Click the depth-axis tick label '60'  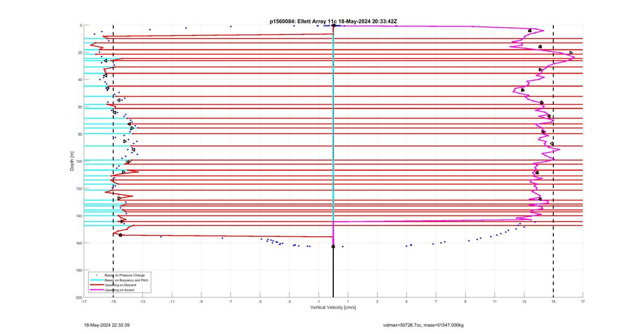pyautogui.click(x=79, y=107)
